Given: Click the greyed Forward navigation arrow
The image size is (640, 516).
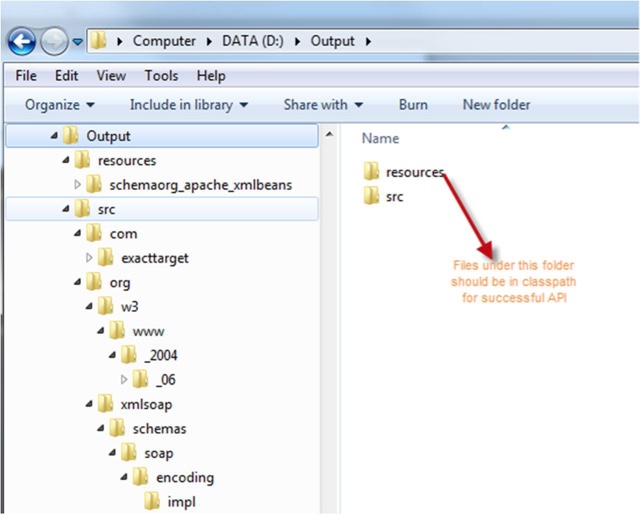Looking at the screenshot, I should (x=54, y=41).
